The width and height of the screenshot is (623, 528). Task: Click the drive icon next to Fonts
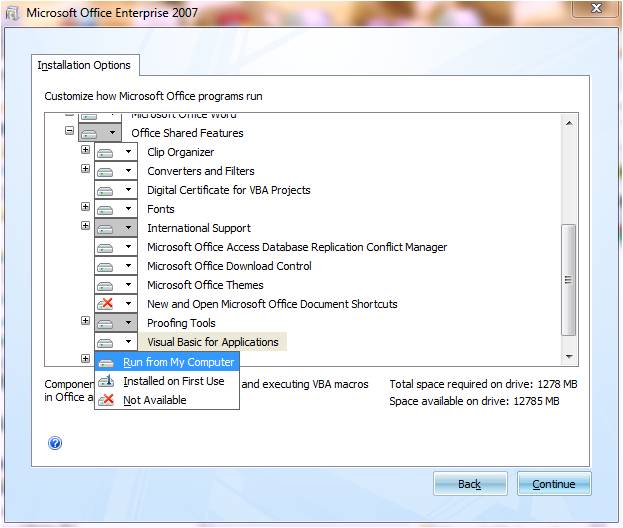pyautogui.click(x=105, y=210)
